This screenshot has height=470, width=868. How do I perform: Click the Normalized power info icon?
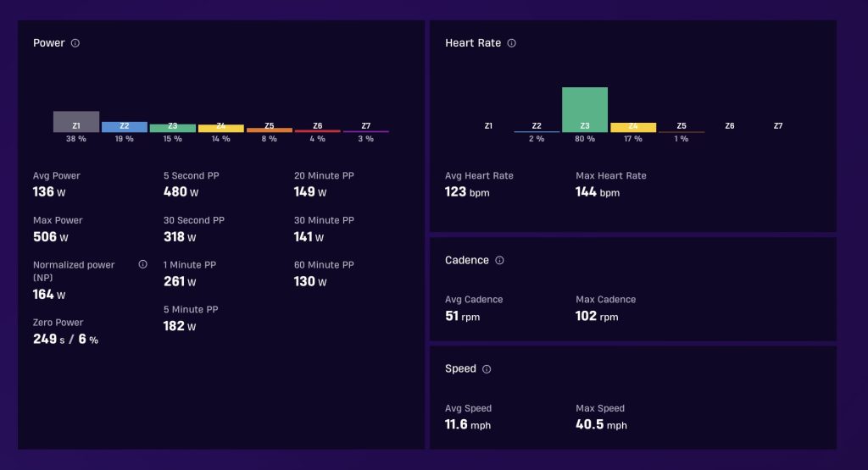pos(142,264)
